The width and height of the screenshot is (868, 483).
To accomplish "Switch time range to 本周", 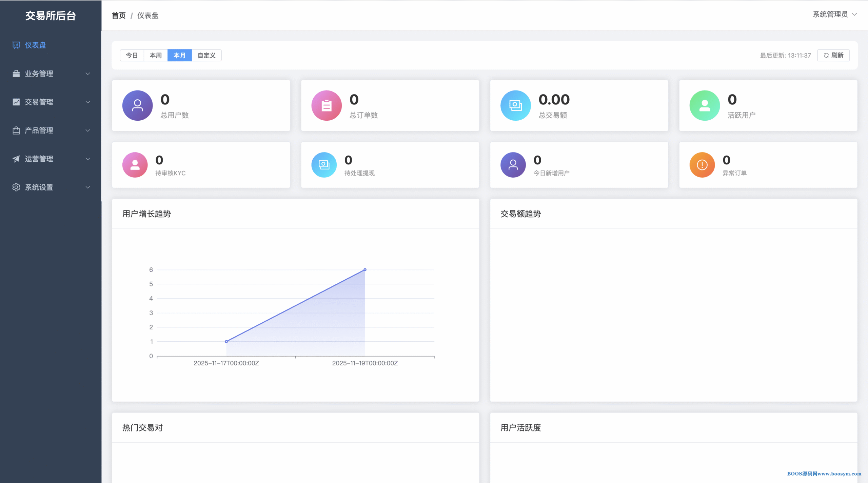I will click(x=156, y=55).
